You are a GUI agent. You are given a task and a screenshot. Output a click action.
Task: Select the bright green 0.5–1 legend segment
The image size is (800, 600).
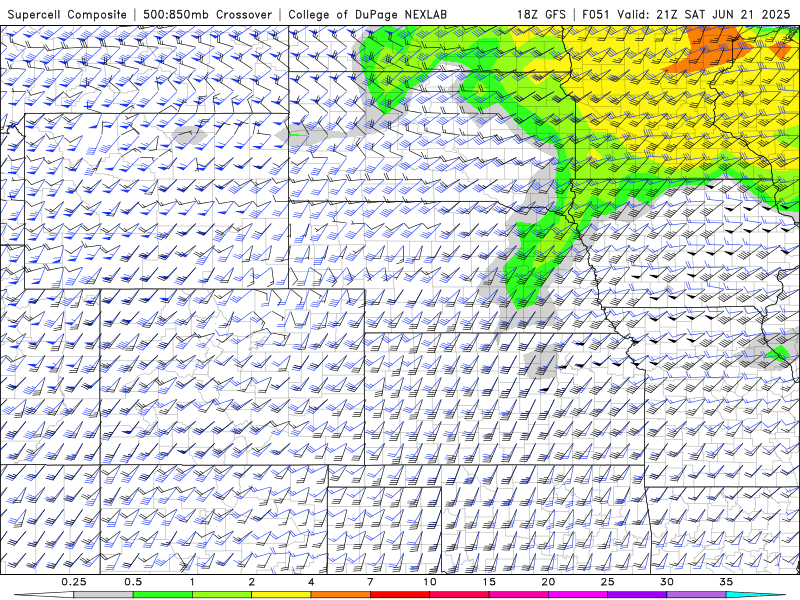click(162, 595)
